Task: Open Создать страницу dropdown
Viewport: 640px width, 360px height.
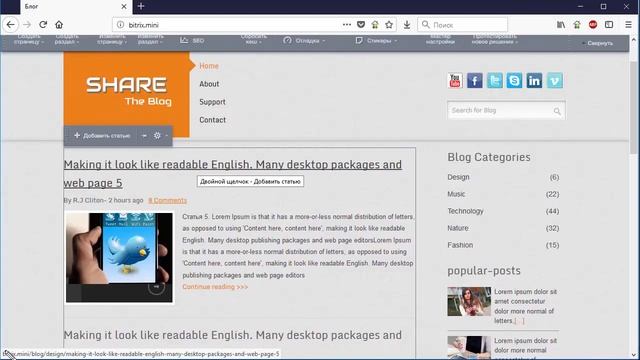Action: 29,40
